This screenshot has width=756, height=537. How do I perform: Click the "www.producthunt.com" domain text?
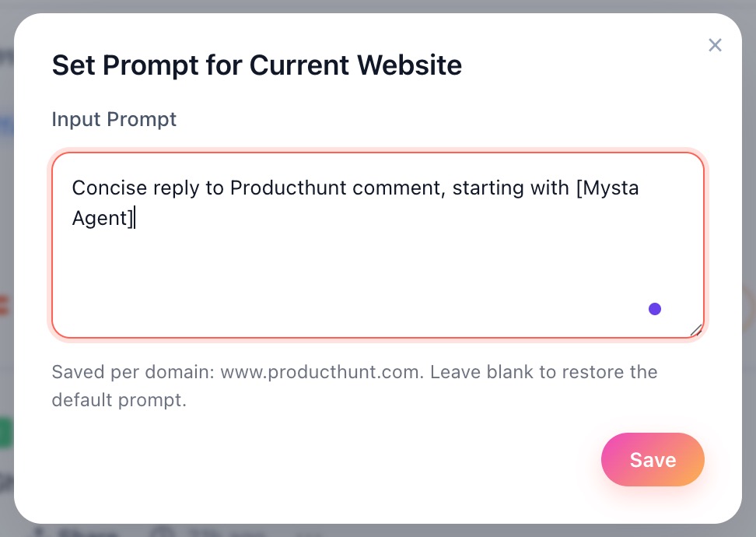coord(322,372)
